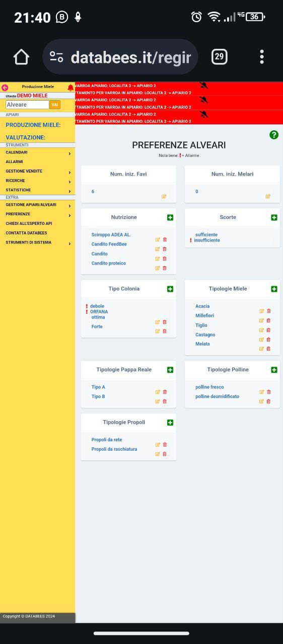The image size is (283, 644).
Task: Add a new Nutrizione entry with plus icon
Action: [x=170, y=217]
